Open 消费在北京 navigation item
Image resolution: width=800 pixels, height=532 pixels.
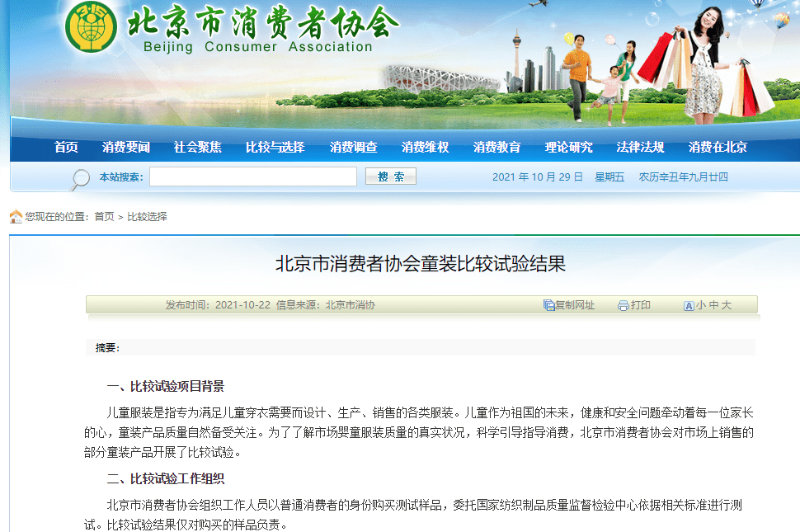[718, 147]
